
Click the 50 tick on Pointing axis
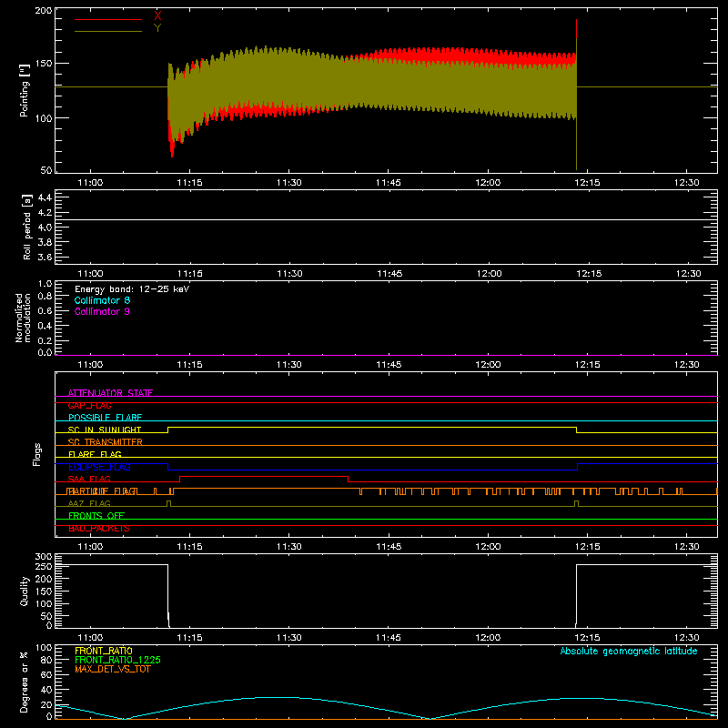46,170
